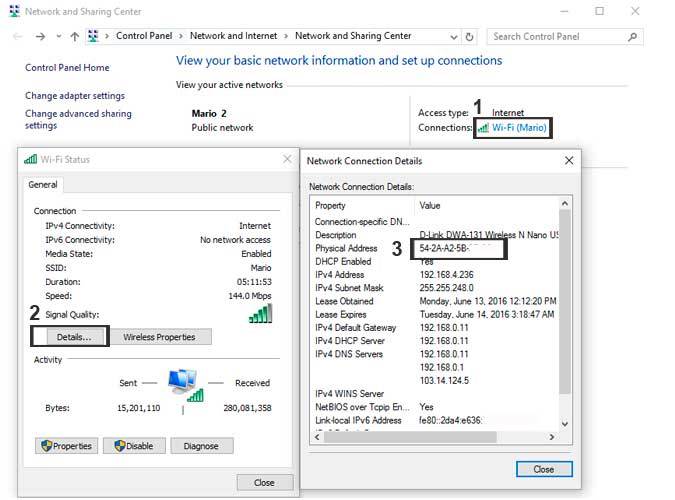Select Network and Sharing Center breadcrumb
This screenshot has height=500, width=675.
coord(353,36)
